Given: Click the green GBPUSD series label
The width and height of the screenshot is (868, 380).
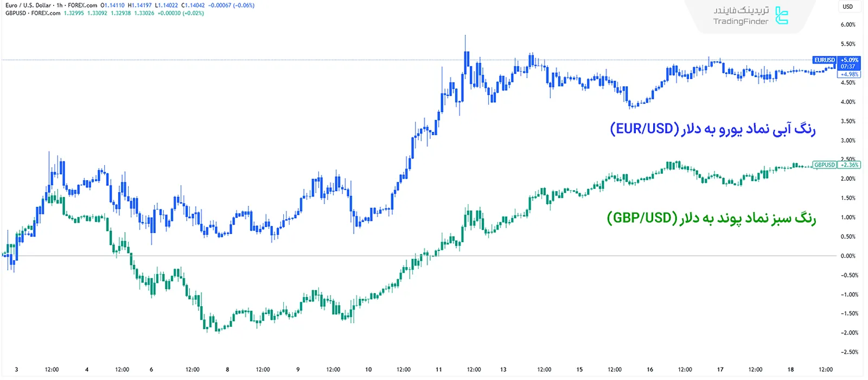Looking at the screenshot, I should point(824,165).
